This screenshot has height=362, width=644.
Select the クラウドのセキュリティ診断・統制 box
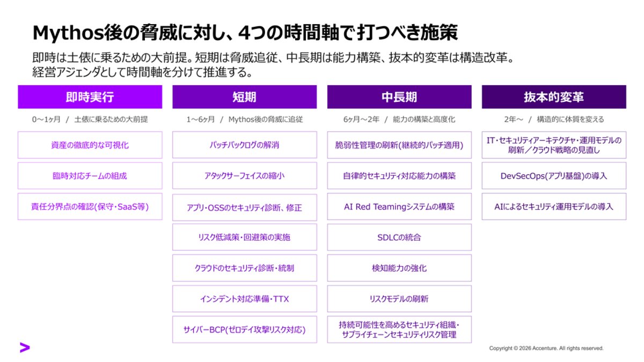coord(244,268)
